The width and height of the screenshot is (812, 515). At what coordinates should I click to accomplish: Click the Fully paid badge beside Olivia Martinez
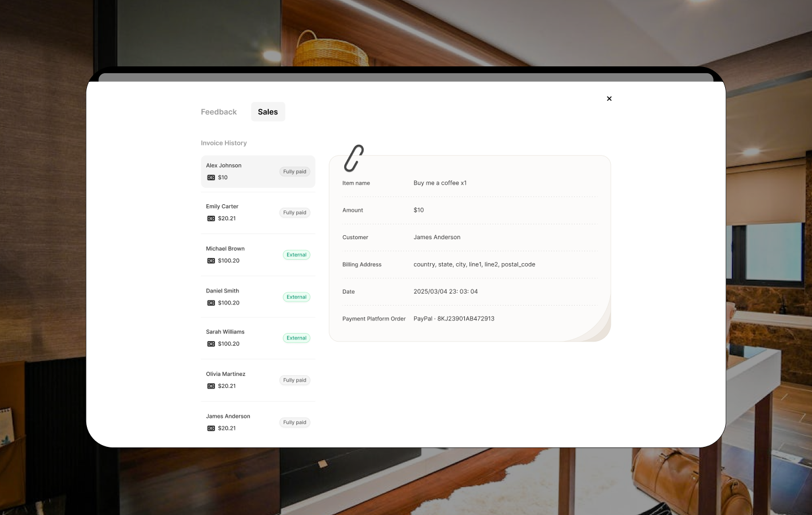click(x=294, y=380)
